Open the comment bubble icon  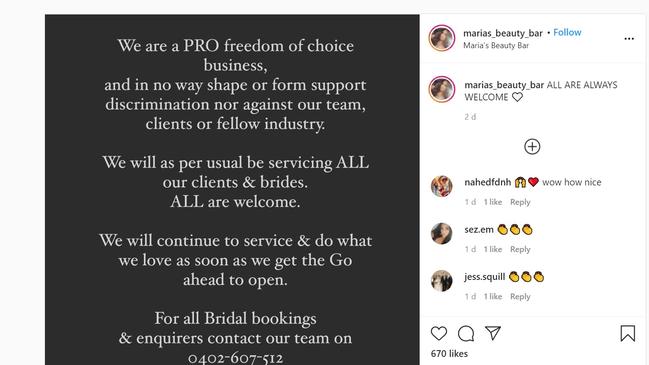tap(466, 334)
